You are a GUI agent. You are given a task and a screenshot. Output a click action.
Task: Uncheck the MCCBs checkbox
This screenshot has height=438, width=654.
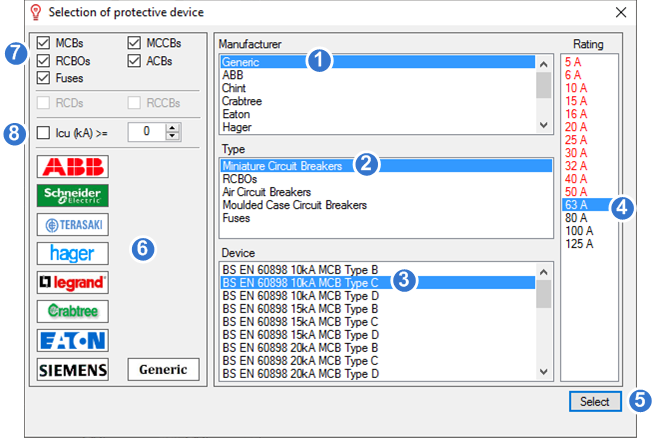pos(134,43)
